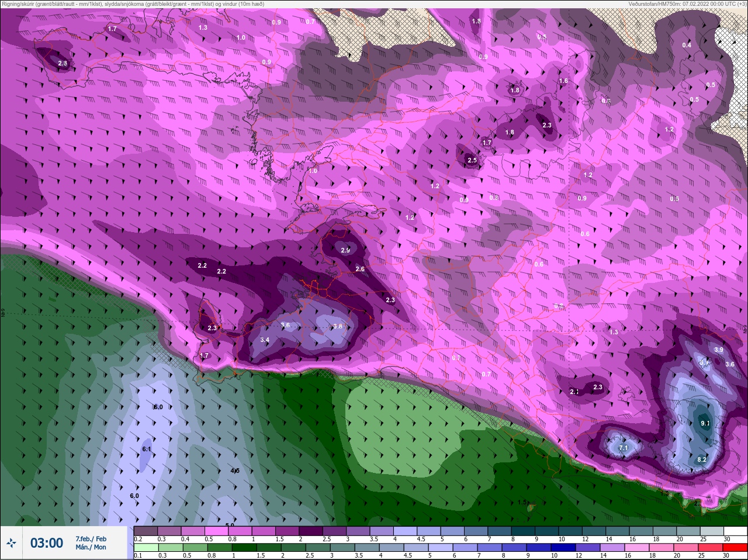Click the 3.8 precipitation value on the map
Screen dimensions: 748x560
(x=338, y=326)
